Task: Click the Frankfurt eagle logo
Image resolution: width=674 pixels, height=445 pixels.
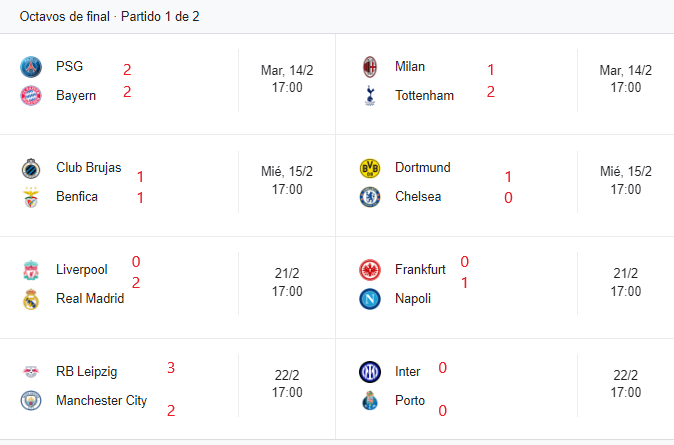Action: click(x=370, y=270)
